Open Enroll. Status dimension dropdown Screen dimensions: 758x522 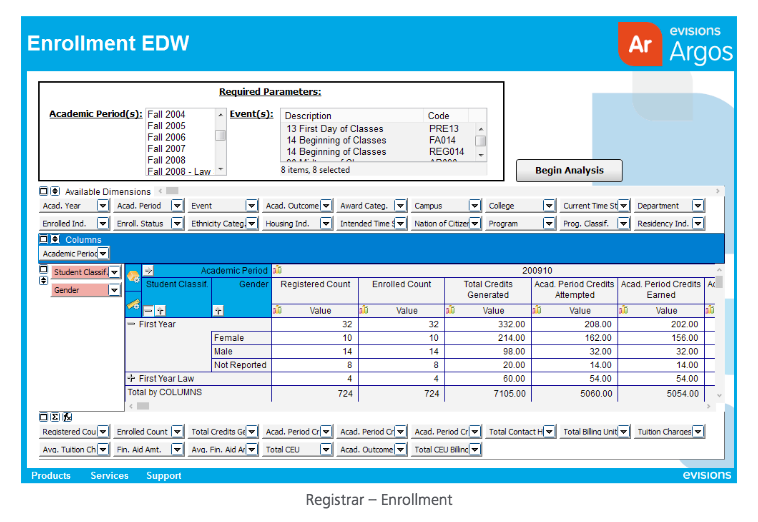pos(177,223)
